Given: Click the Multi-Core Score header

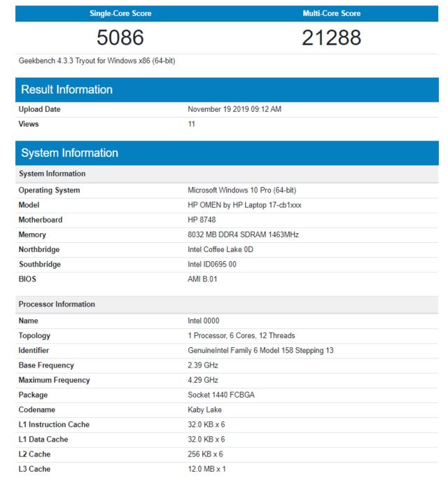Looking at the screenshot, I should click(x=332, y=13).
